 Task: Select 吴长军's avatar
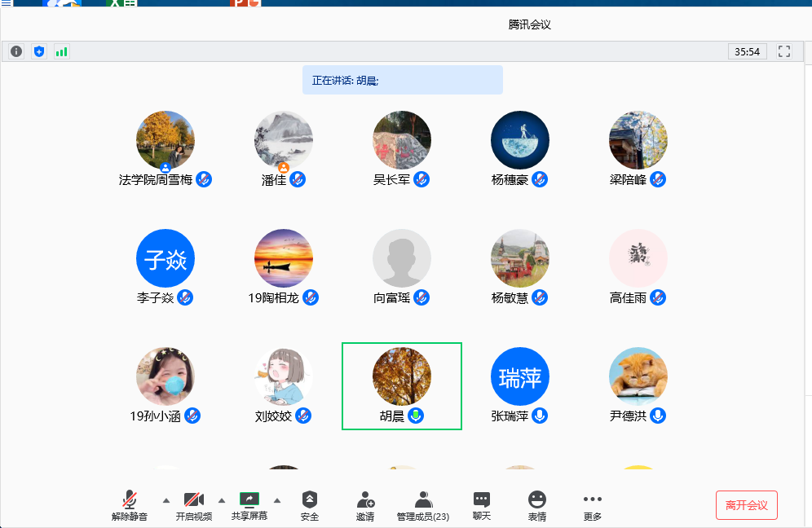(x=402, y=140)
